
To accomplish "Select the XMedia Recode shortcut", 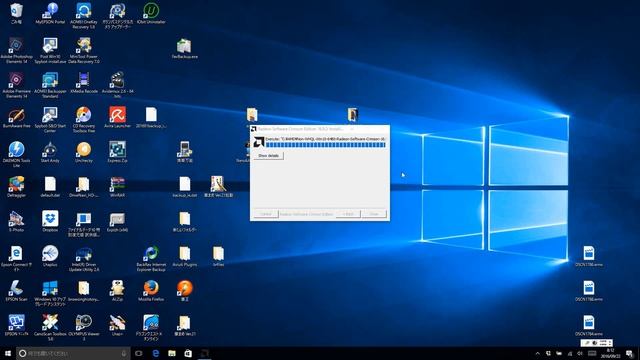I will (x=84, y=83).
